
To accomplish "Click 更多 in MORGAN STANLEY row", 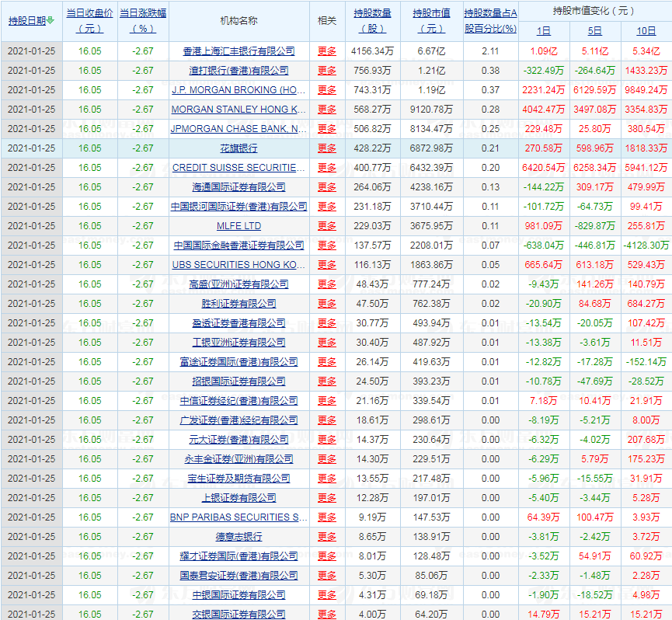I will point(327,110).
